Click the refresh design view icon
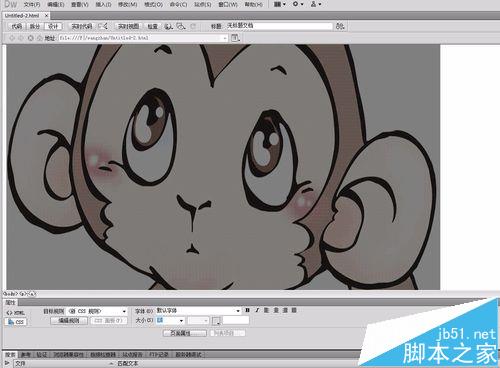500x368 pixels. [193, 26]
